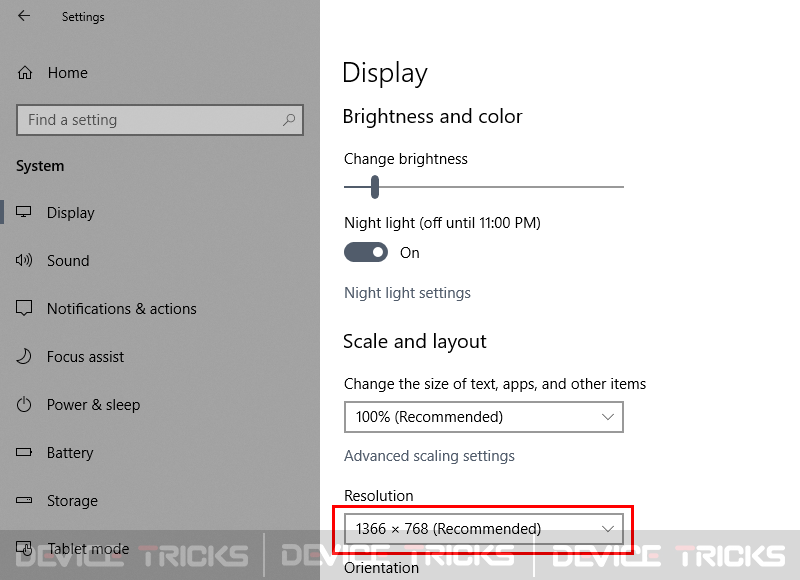The width and height of the screenshot is (800, 580).
Task: Go to Tablet mode settings
Action: [x=88, y=548]
